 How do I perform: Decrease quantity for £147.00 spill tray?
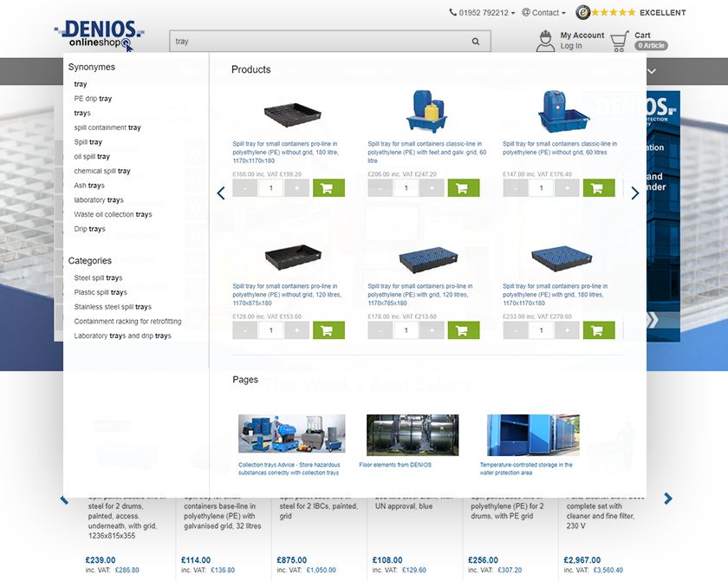tap(515, 188)
